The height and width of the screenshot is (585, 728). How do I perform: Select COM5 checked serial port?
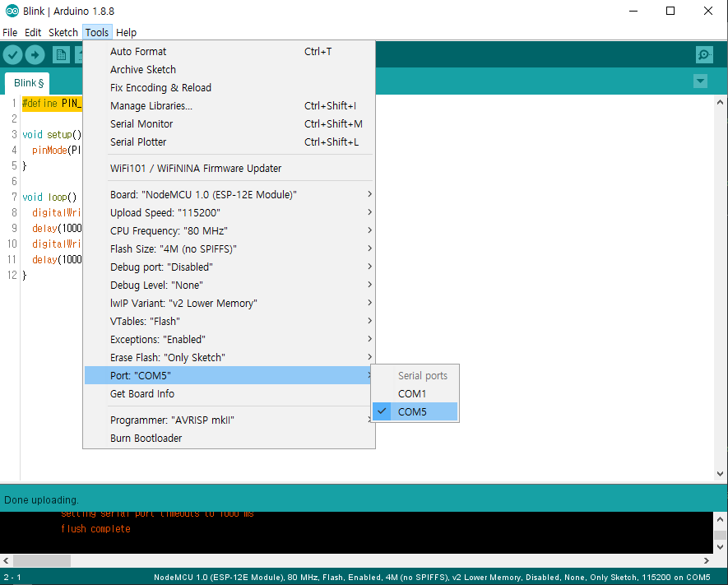click(x=415, y=412)
